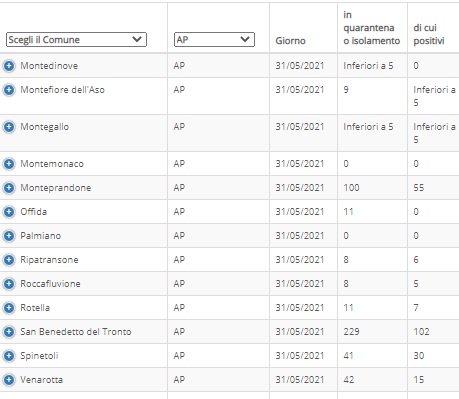Open the AP province filter dropdown
The height and width of the screenshot is (399, 459).
(x=214, y=39)
